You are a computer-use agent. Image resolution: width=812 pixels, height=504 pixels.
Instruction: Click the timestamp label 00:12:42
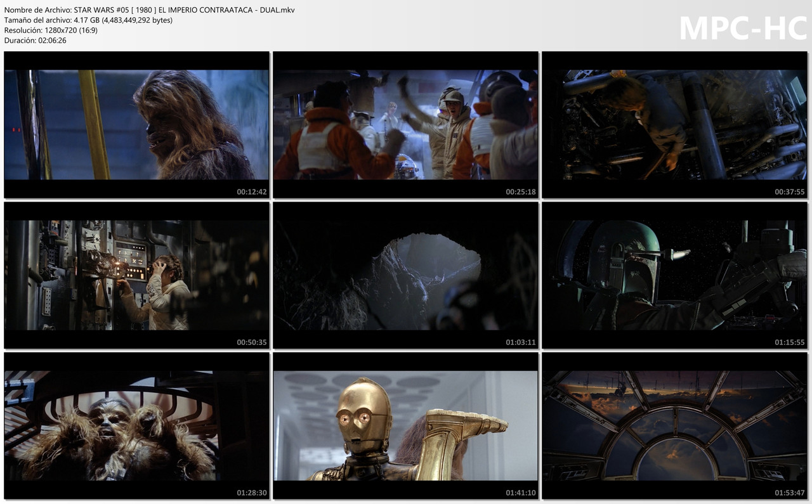pos(252,191)
